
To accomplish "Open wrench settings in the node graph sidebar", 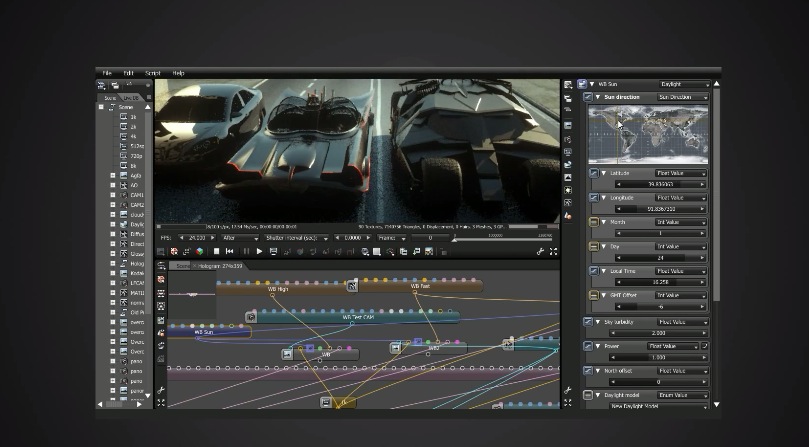I will click(x=161, y=390).
